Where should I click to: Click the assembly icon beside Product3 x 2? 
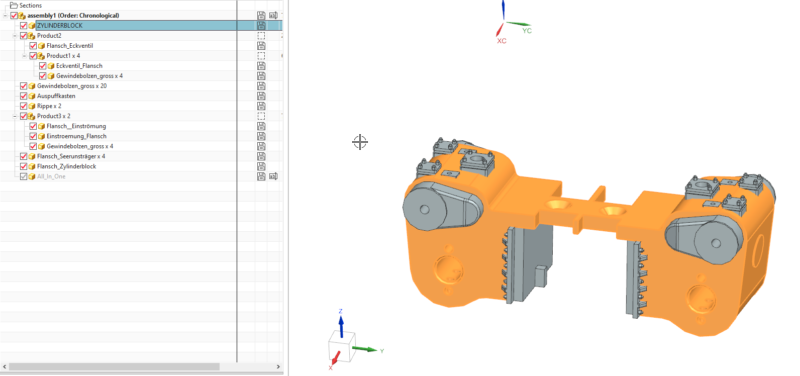tap(32, 116)
